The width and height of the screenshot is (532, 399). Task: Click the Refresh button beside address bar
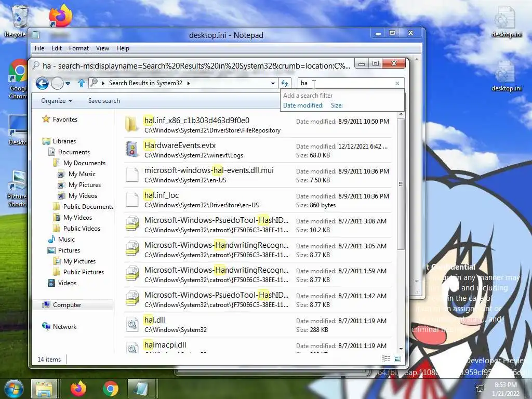coord(285,83)
